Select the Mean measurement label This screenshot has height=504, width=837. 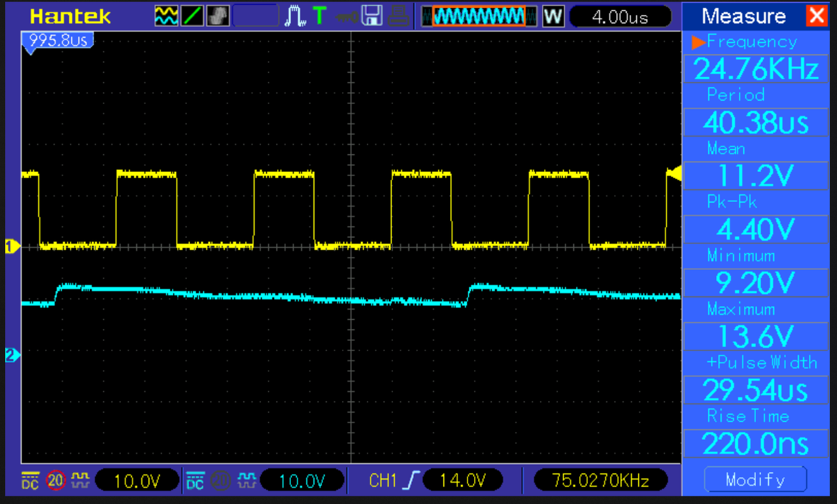point(726,149)
